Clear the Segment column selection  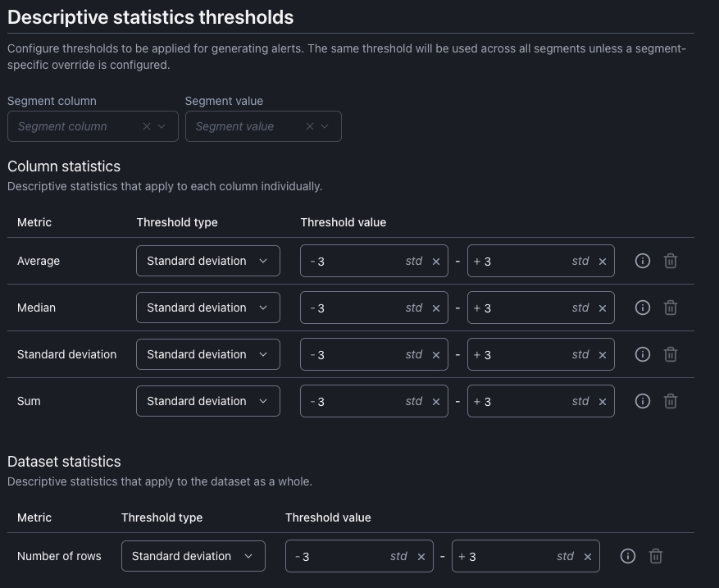click(147, 126)
